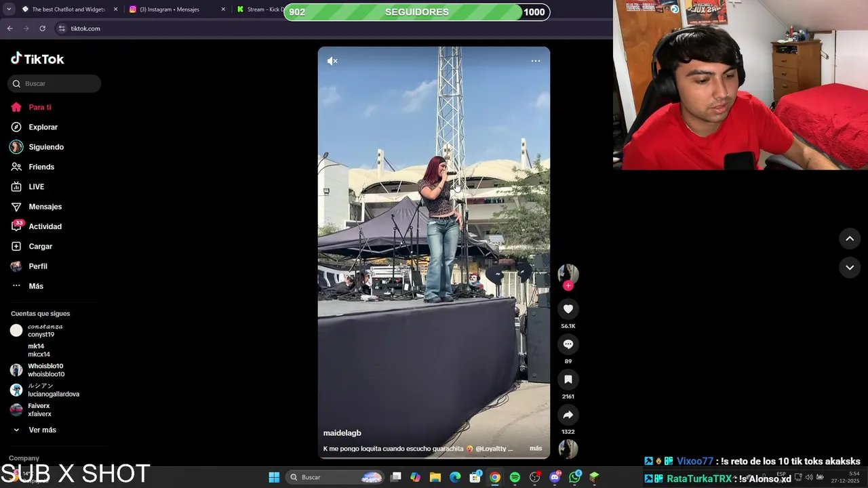Open the Minecraft block icon on the taskbar
This screenshot has width=868, height=488.
(x=594, y=477)
